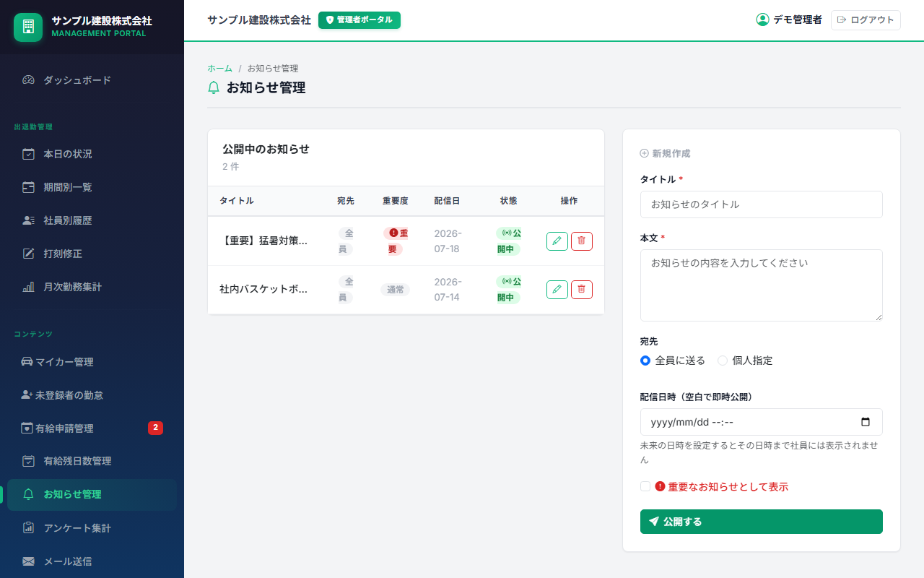Click the 配信日 column header

click(447, 201)
